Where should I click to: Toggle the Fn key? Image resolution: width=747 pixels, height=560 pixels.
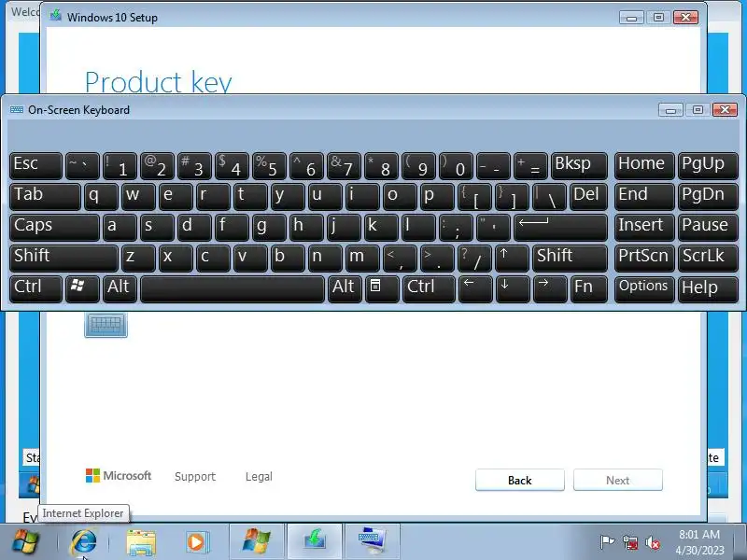[589, 288]
